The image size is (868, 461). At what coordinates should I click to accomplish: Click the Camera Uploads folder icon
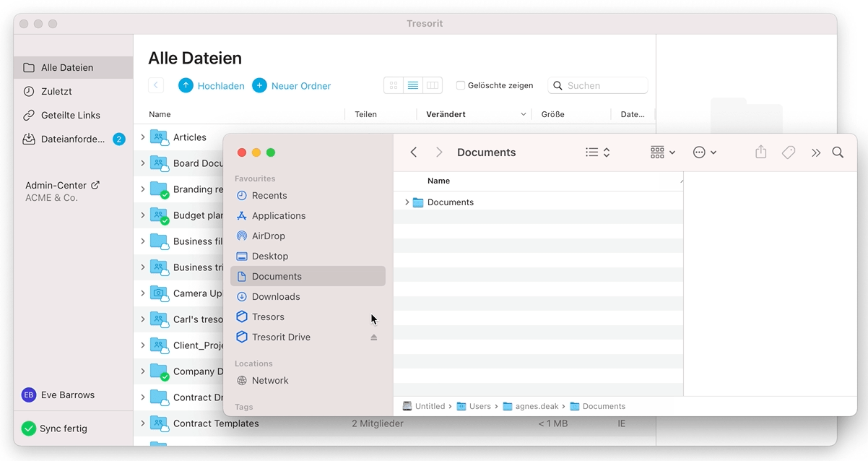[x=159, y=293]
